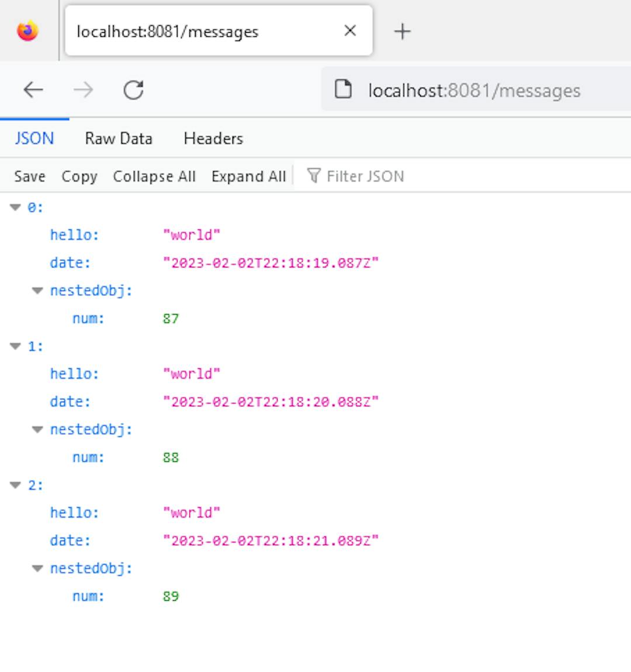Switch to the Raw Data tab

(x=119, y=138)
